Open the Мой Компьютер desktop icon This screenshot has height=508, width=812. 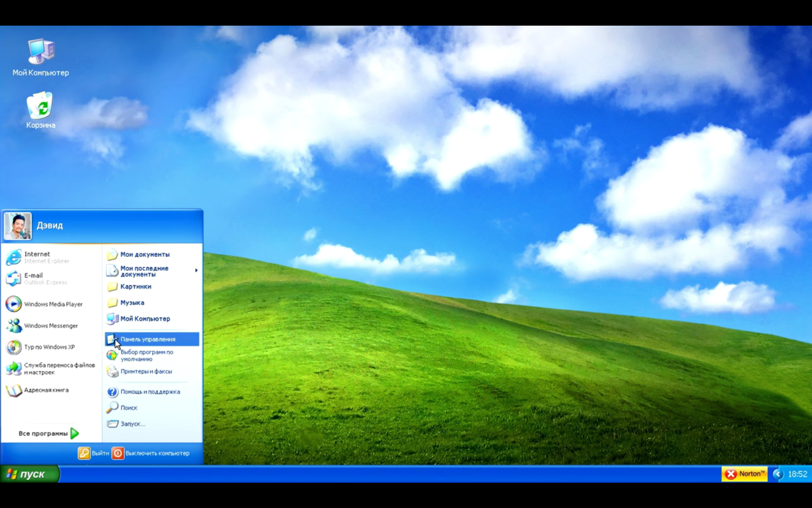pos(41,57)
